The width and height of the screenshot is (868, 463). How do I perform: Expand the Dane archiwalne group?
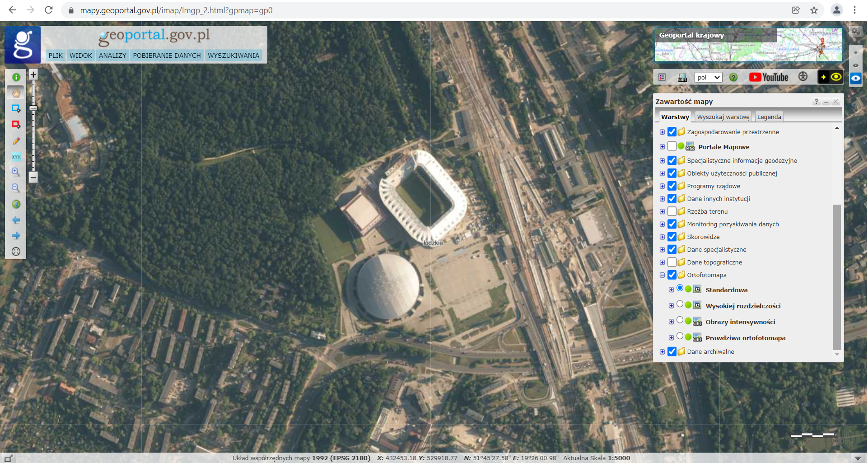pos(662,352)
